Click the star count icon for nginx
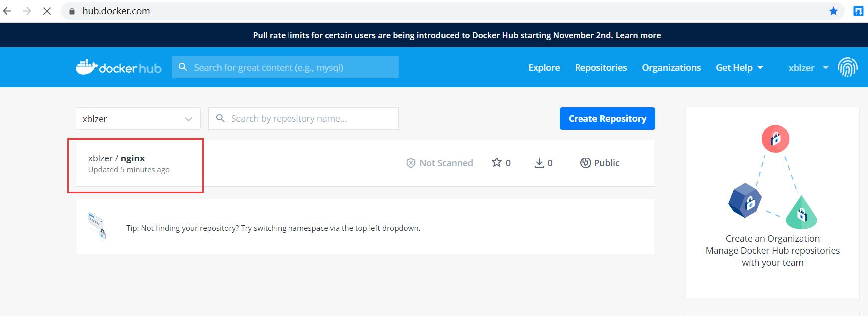 (x=496, y=162)
